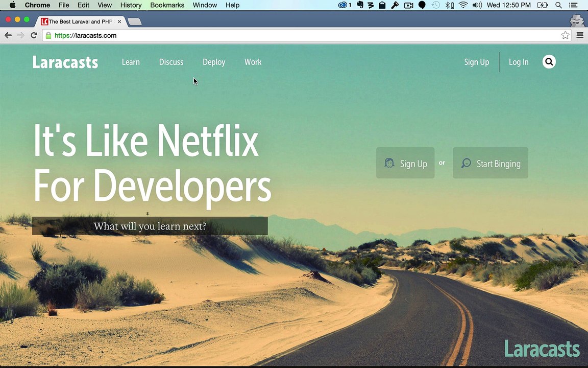The height and width of the screenshot is (368, 588).
Task: Click the Bluetooth menu bar icon
Action: point(449,5)
